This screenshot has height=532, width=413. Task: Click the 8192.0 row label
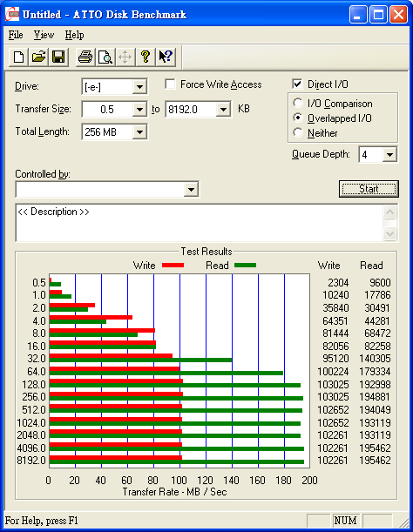pos(31,461)
